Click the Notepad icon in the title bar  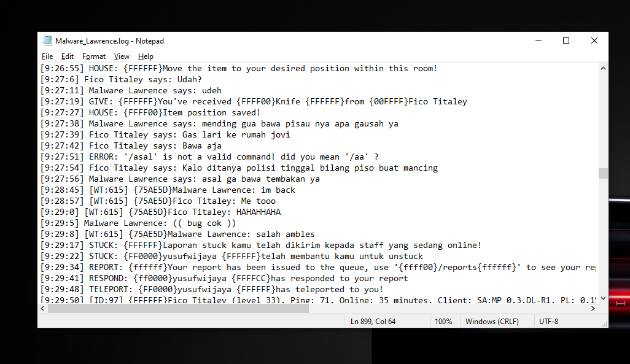pyautogui.click(x=47, y=41)
